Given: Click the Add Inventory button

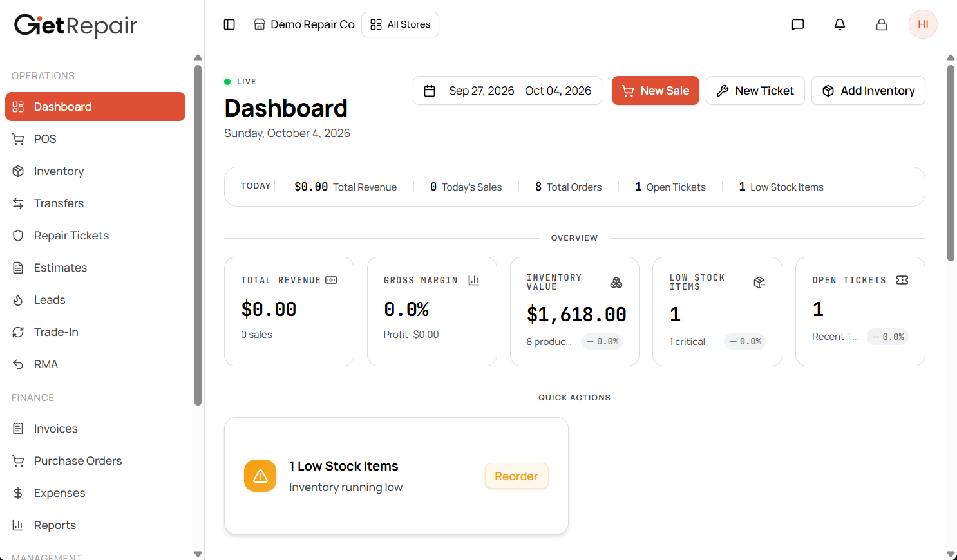Looking at the screenshot, I should (x=868, y=91).
